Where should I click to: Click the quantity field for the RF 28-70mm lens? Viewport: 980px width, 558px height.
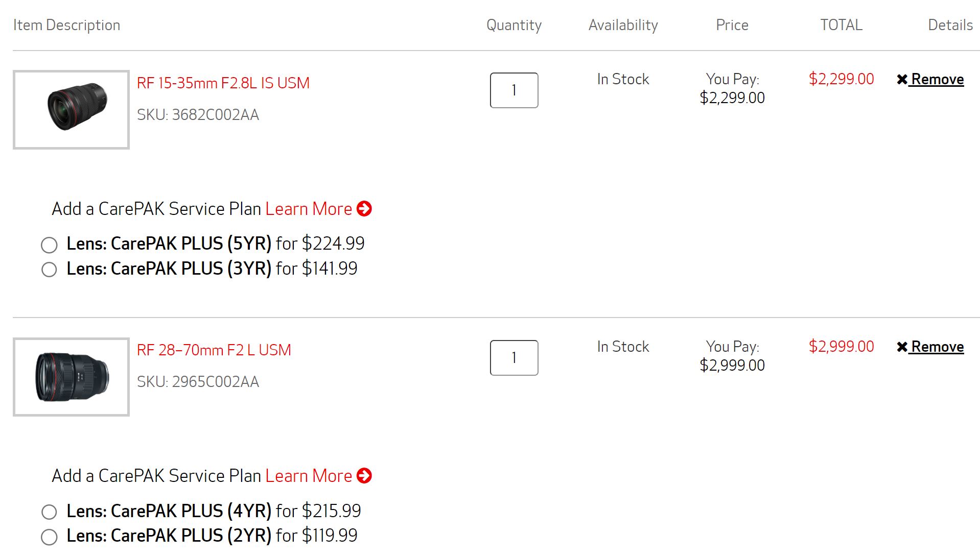pyautogui.click(x=514, y=358)
